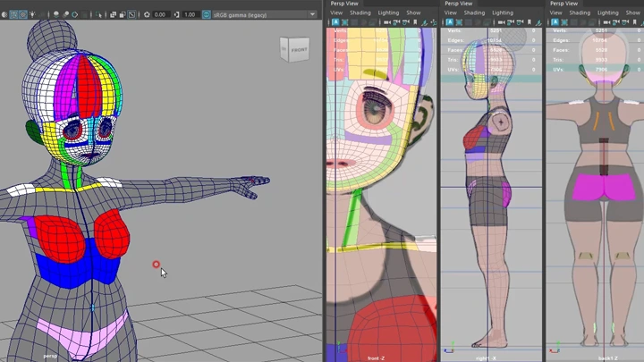
Task: Toggle the view transform button before sRGB gamma
Action: click(207, 15)
